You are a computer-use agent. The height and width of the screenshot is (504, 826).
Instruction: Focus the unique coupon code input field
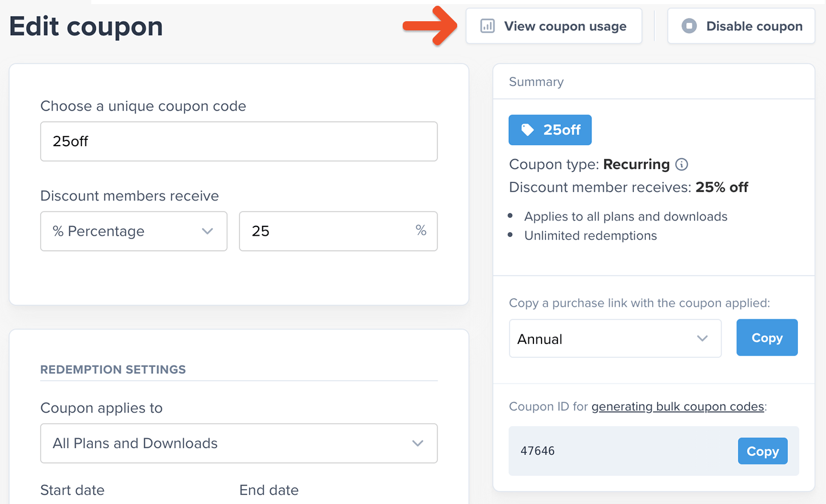coord(239,142)
